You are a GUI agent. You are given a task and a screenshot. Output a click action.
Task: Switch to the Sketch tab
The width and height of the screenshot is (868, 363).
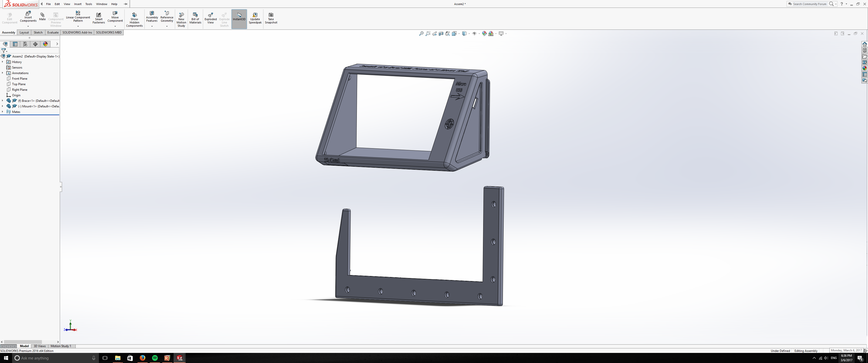click(38, 32)
